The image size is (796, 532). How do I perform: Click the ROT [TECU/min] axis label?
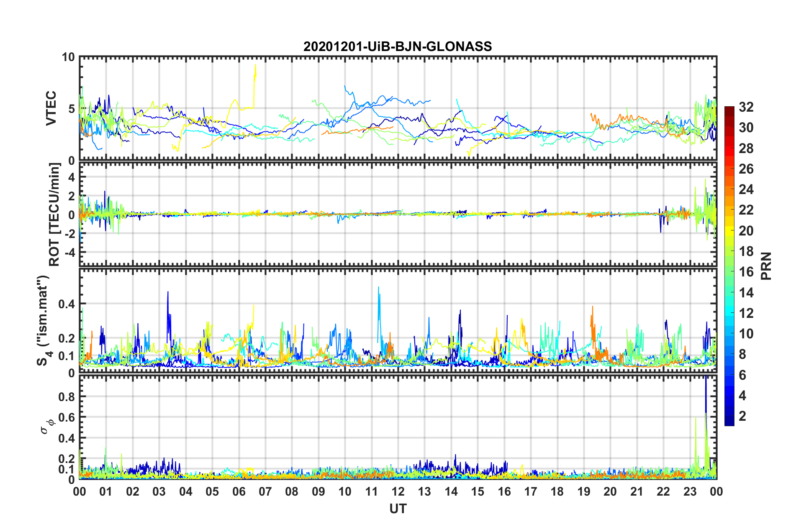pos(54,215)
